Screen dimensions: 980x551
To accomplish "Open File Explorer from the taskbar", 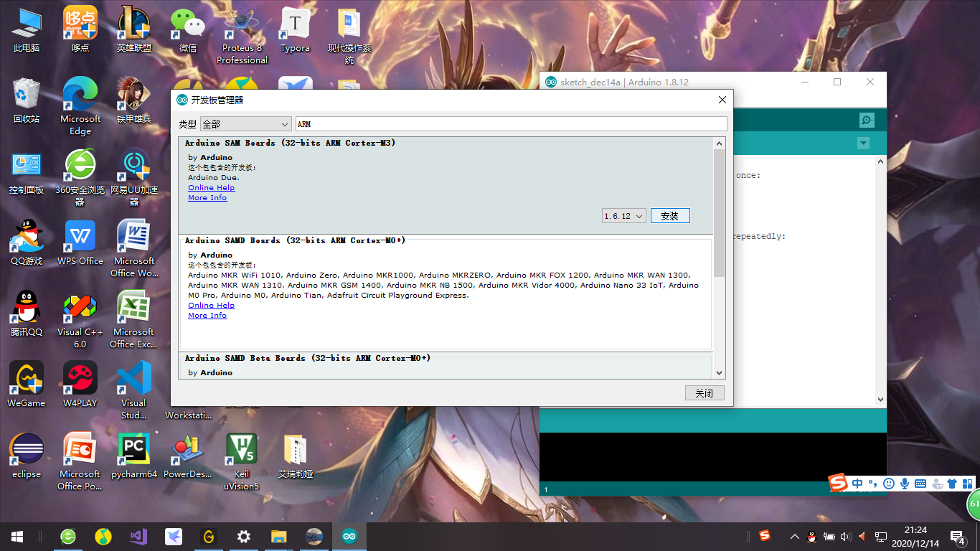I will pos(279,537).
